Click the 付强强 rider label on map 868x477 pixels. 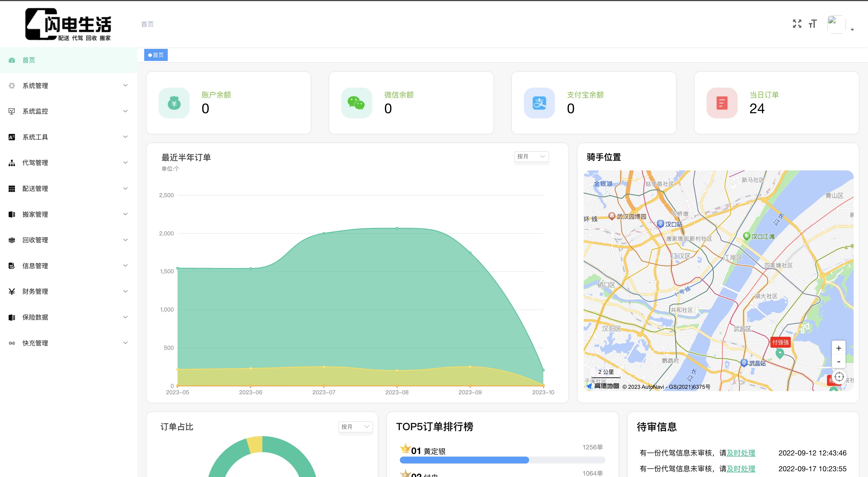point(780,342)
